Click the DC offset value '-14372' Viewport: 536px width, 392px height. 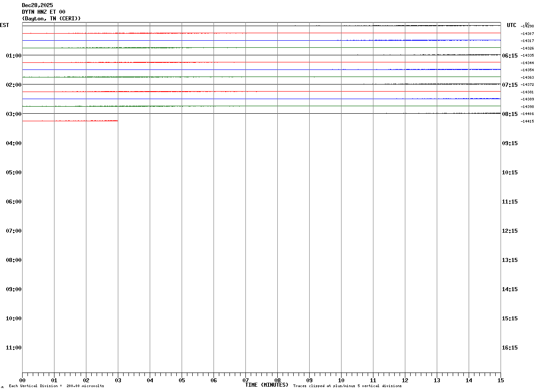(527, 85)
